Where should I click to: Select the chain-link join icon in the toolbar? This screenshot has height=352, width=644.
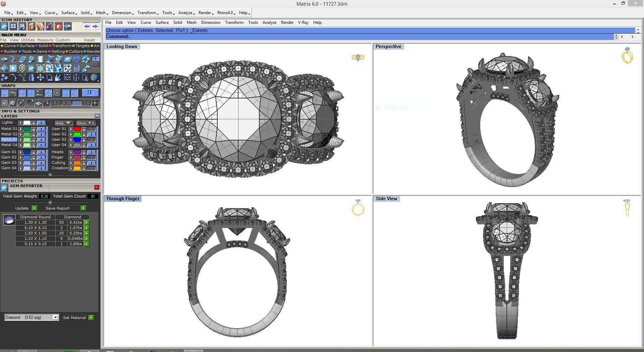68,77
